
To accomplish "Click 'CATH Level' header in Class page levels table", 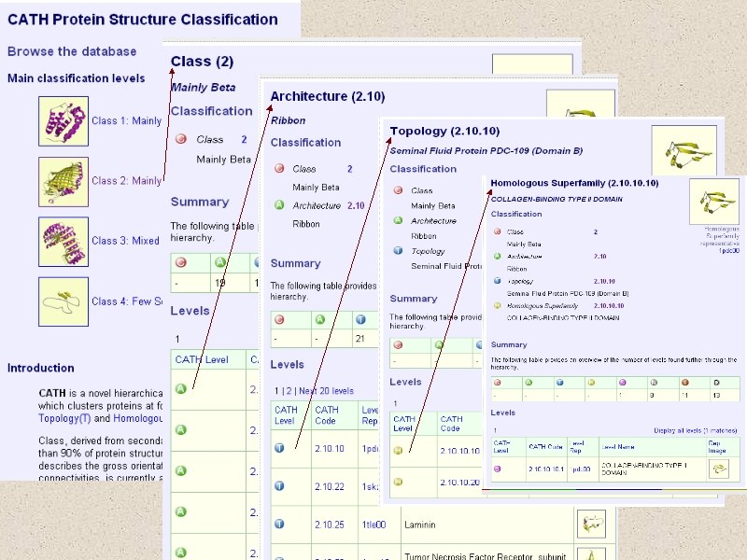I will 202,359.
